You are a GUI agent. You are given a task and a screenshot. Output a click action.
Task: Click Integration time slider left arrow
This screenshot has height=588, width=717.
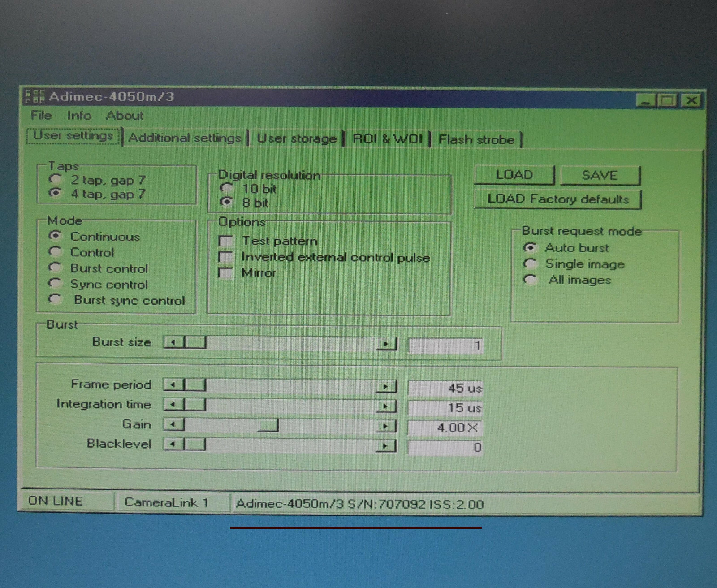pos(174,405)
